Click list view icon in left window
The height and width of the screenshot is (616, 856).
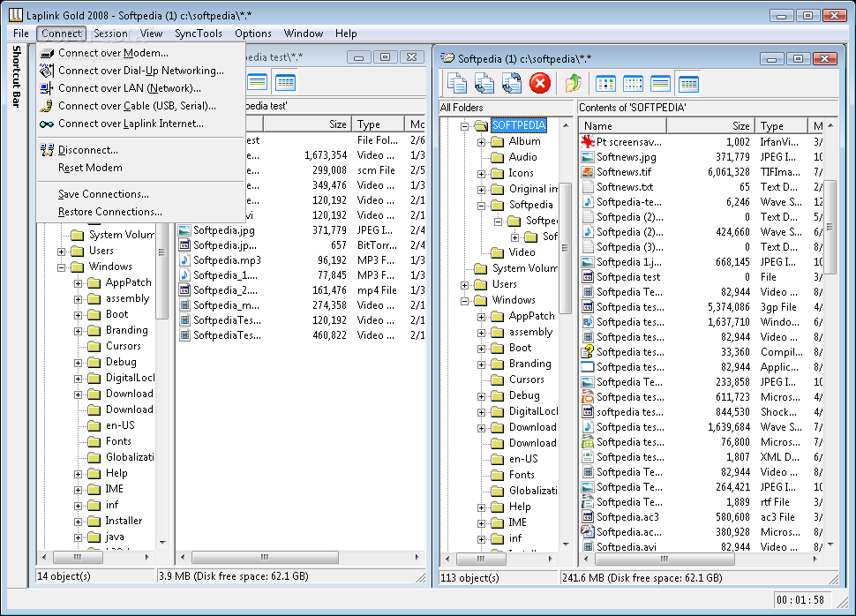pyautogui.click(x=258, y=82)
